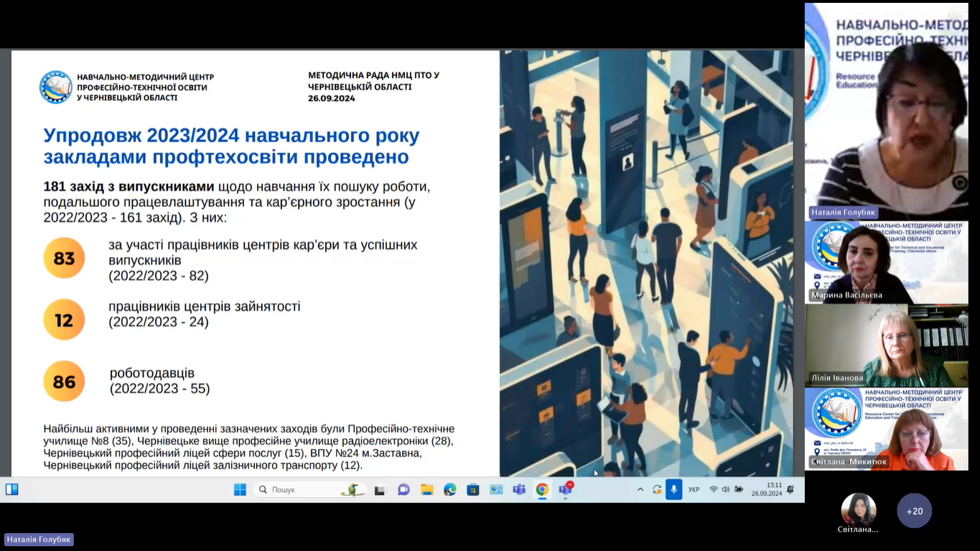Launch Microsoft Edge from the taskbar

pyautogui.click(x=449, y=490)
